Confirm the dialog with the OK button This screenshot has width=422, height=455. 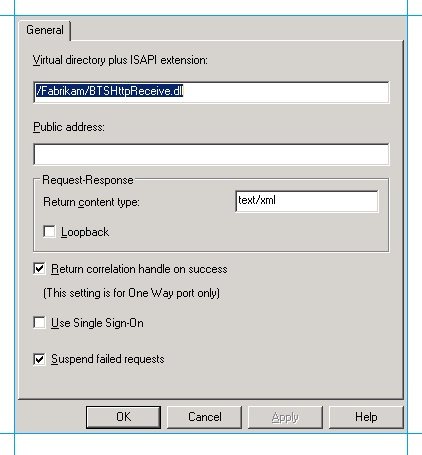[123, 417]
